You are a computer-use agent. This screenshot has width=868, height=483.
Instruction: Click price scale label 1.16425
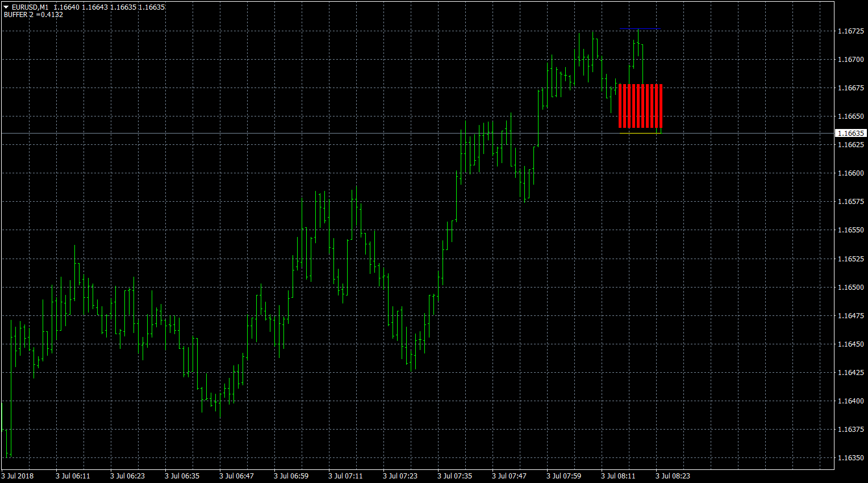pyautogui.click(x=851, y=373)
